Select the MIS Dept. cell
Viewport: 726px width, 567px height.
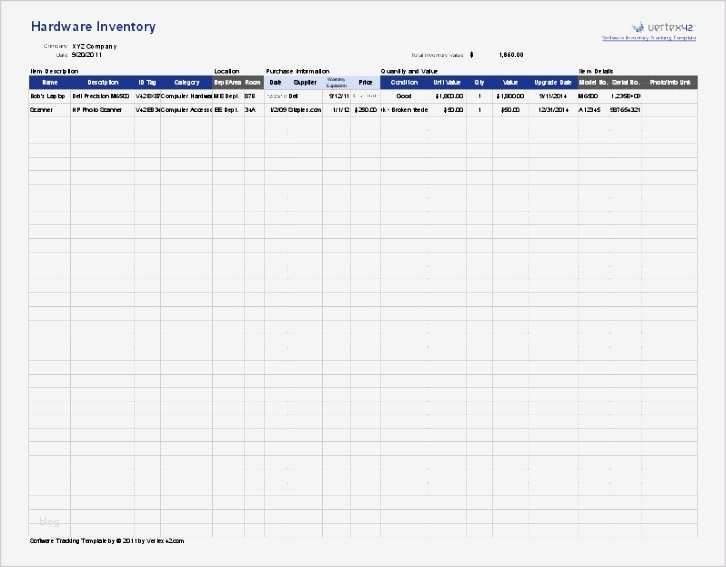pyautogui.click(x=227, y=96)
